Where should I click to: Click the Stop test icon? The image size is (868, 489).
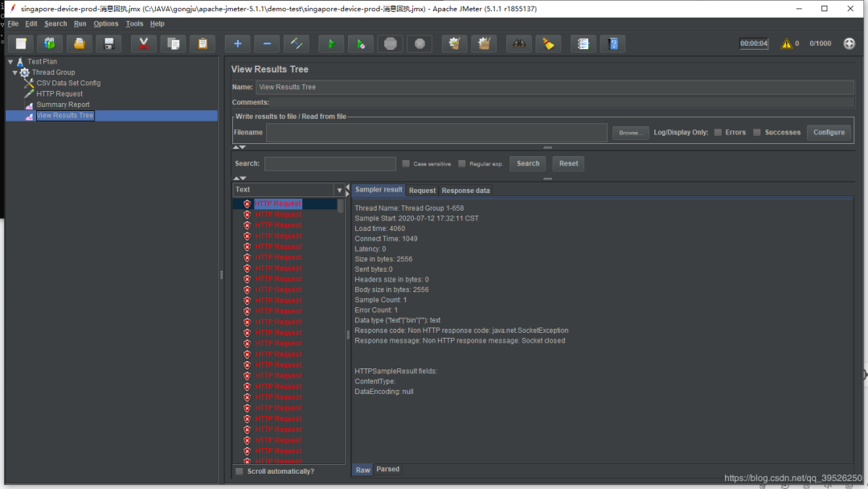pyautogui.click(x=390, y=43)
